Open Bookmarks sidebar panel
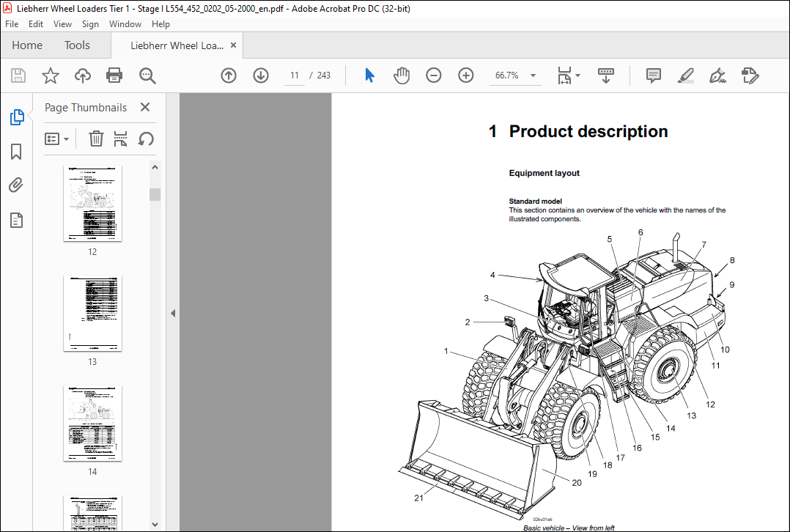This screenshot has width=790, height=532. [16, 152]
